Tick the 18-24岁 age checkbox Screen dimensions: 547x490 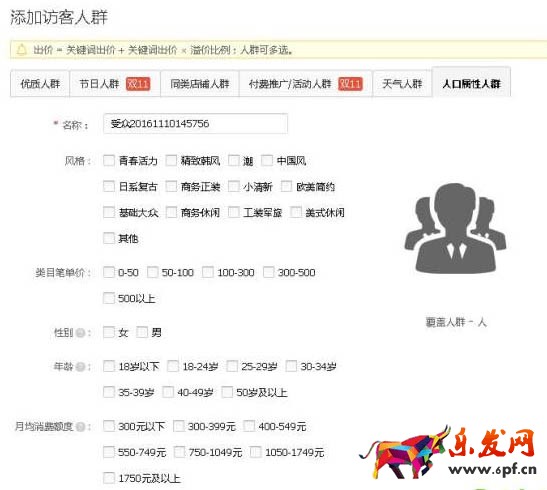pyautogui.click(x=173, y=366)
